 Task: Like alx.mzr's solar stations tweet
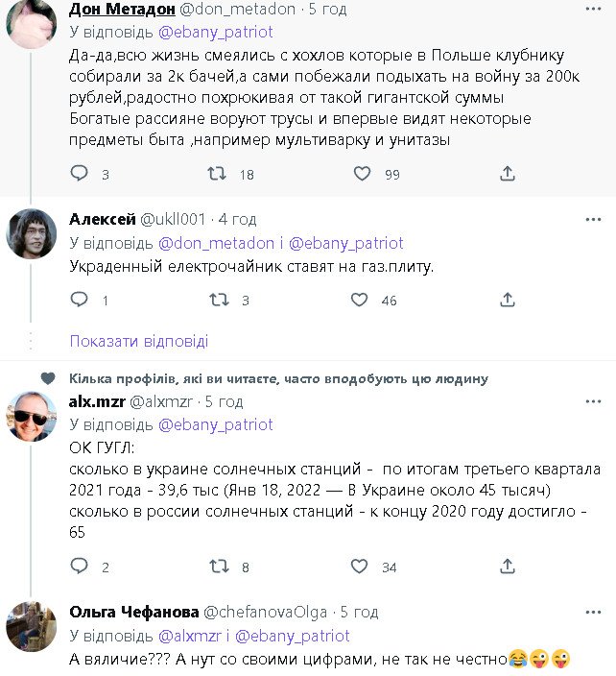coord(359,567)
